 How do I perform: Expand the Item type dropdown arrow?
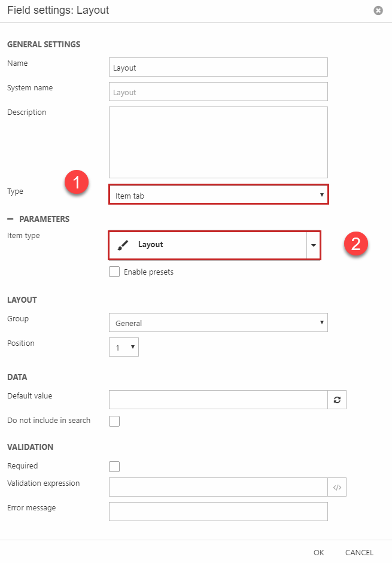tap(314, 245)
